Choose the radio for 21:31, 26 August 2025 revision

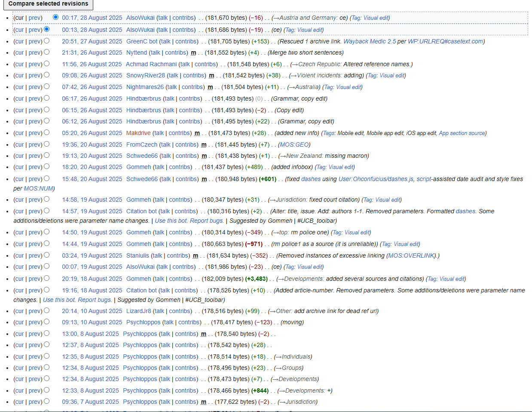coord(46,52)
